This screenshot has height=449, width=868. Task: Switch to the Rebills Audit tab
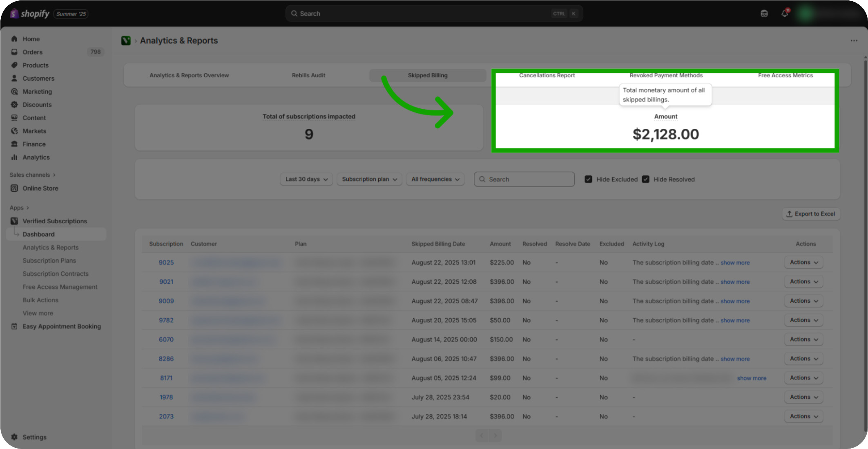pyautogui.click(x=308, y=75)
